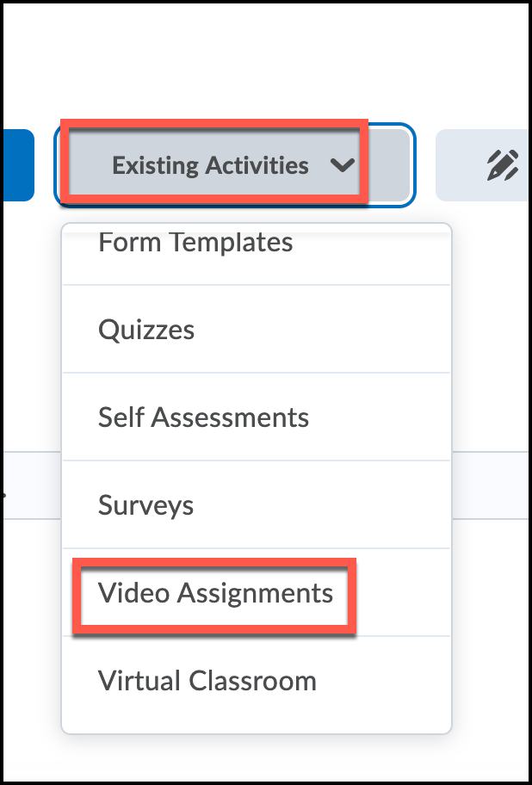This screenshot has height=785, width=532.
Task: Click the grey button containing the pencil
Action: (482, 165)
